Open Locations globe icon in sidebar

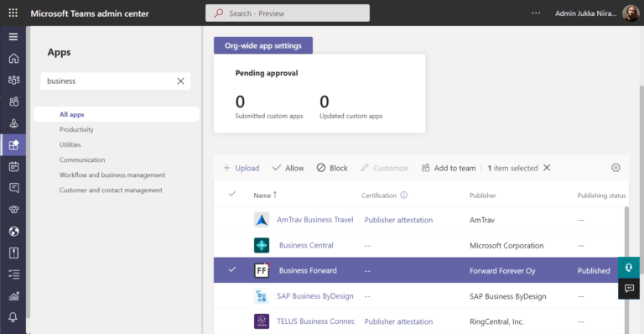(x=13, y=232)
